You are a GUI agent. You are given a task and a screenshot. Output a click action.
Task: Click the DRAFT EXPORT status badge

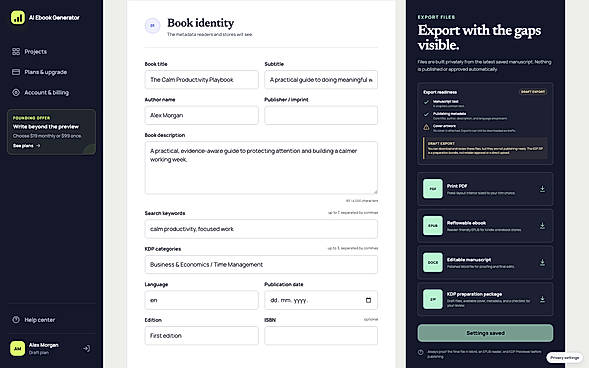point(533,92)
